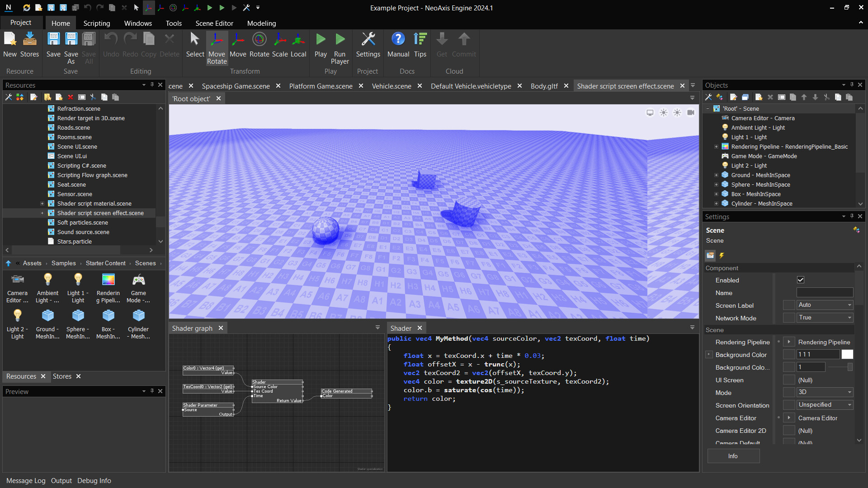Switch to the Vehicle.scene document tab

click(392, 86)
